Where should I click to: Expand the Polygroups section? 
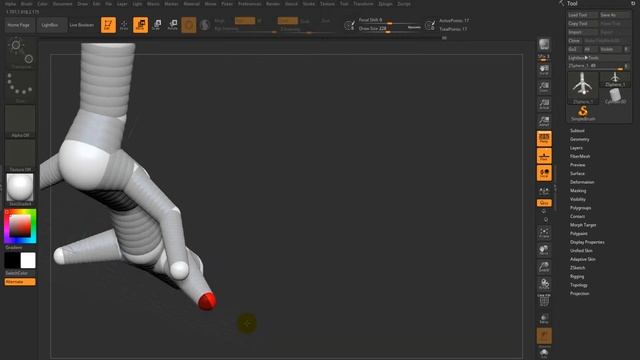pos(580,208)
